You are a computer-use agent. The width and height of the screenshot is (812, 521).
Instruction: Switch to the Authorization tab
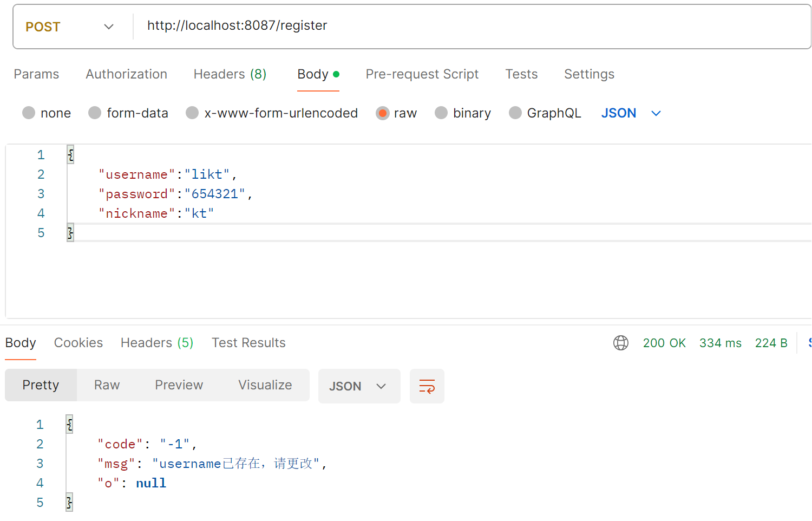point(126,74)
